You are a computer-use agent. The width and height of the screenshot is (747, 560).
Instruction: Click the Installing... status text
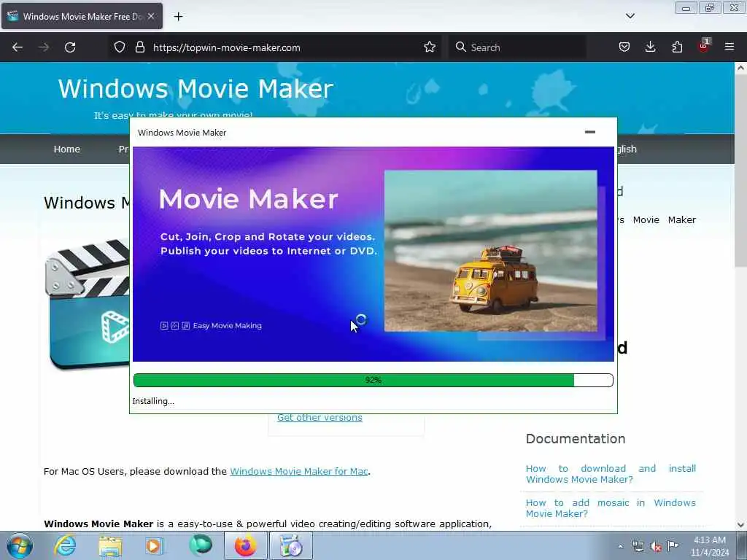[x=153, y=402]
